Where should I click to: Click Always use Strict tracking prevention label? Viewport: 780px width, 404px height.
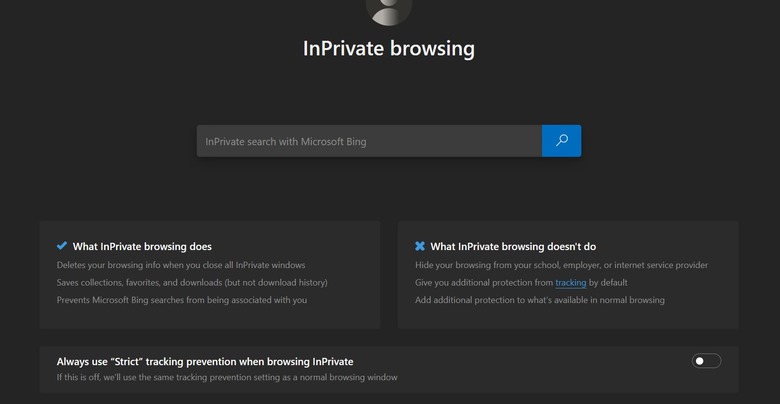[205, 362]
